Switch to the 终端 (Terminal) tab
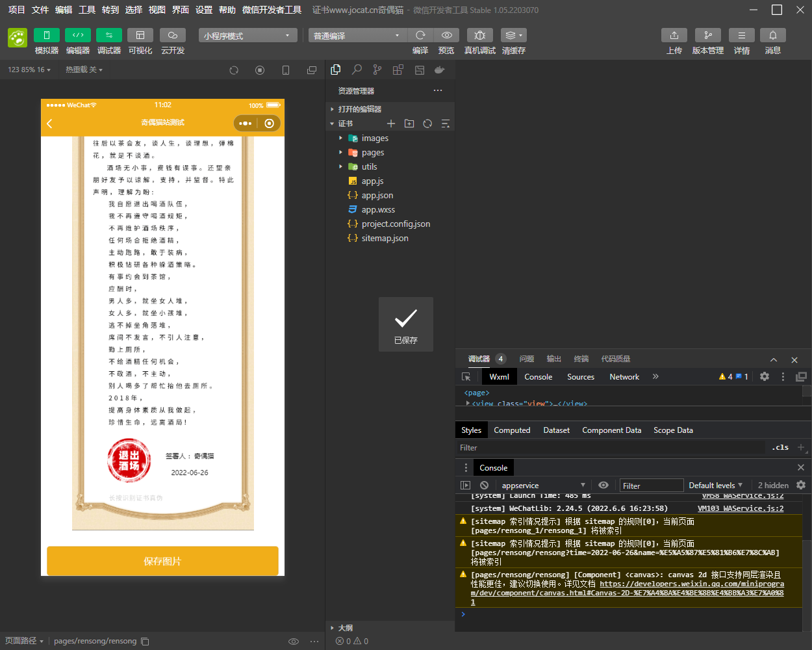 (581, 359)
